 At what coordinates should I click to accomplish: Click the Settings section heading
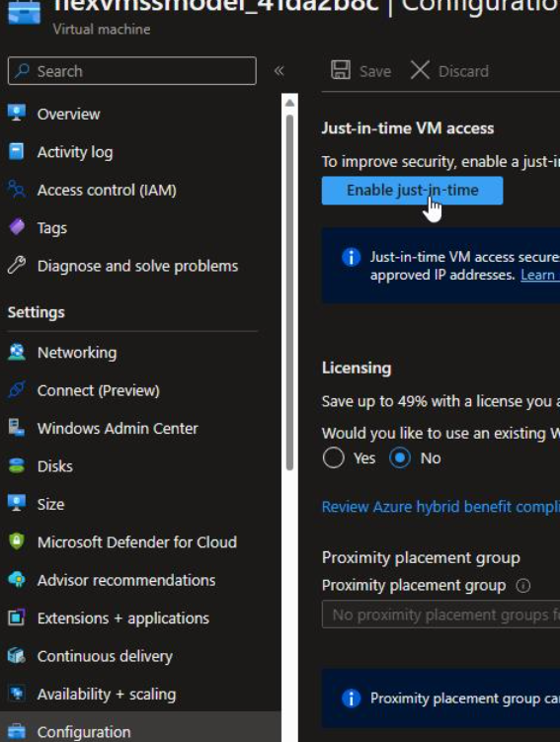[x=36, y=312]
